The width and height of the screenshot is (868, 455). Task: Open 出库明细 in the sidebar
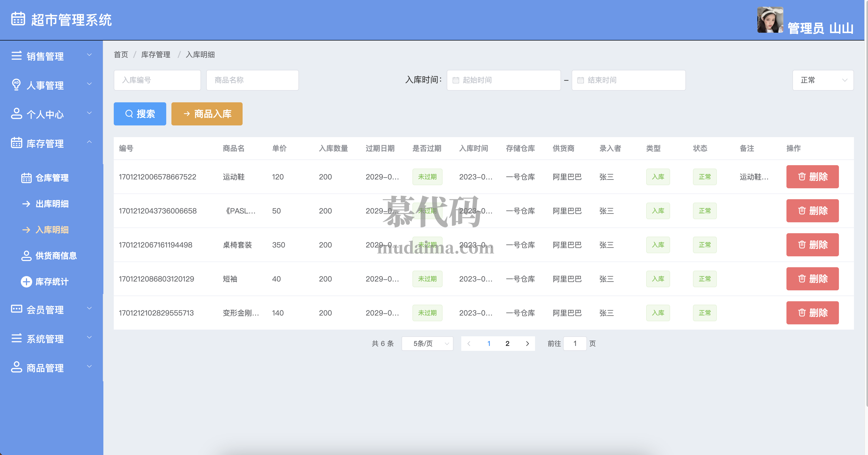point(52,204)
